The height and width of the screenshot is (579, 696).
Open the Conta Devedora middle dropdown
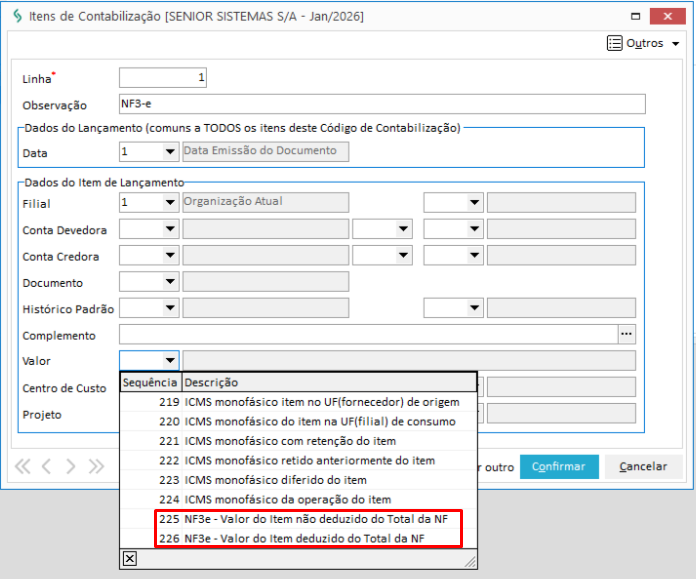click(403, 229)
